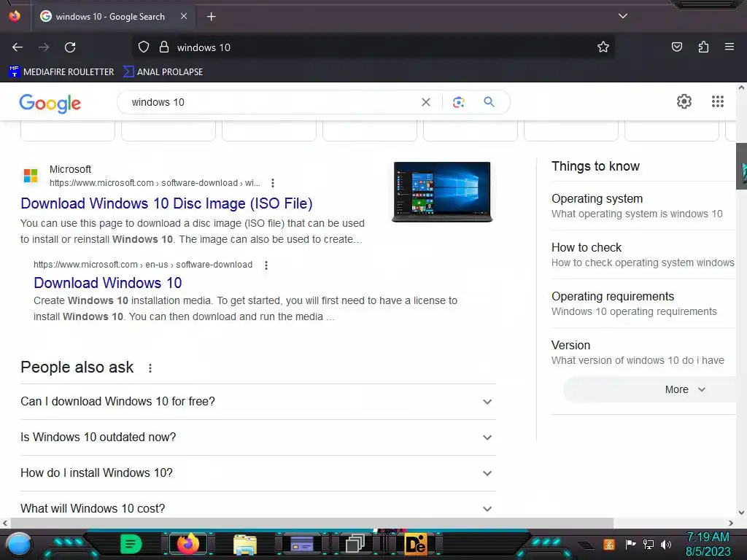The height and width of the screenshot is (560, 747).
Task: Open the De application in taskbar
Action: 415,544
